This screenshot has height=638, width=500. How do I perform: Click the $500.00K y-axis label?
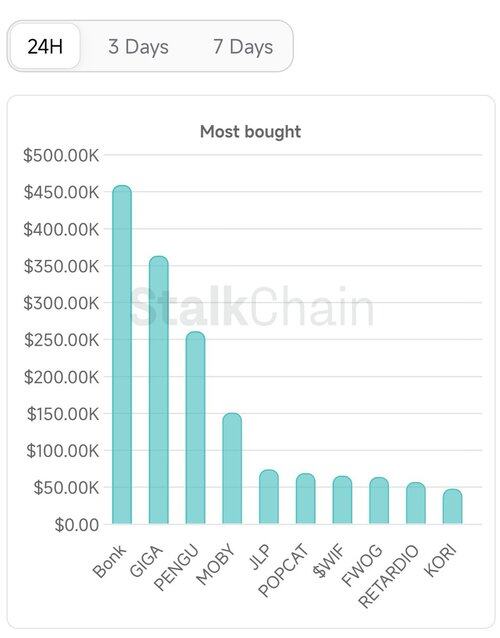pos(61,155)
